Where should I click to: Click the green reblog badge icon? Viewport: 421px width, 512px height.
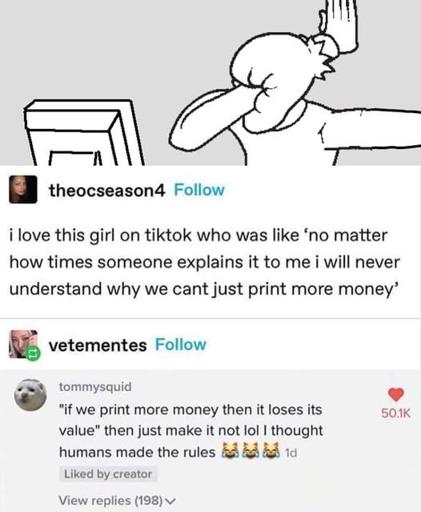[x=33, y=353]
